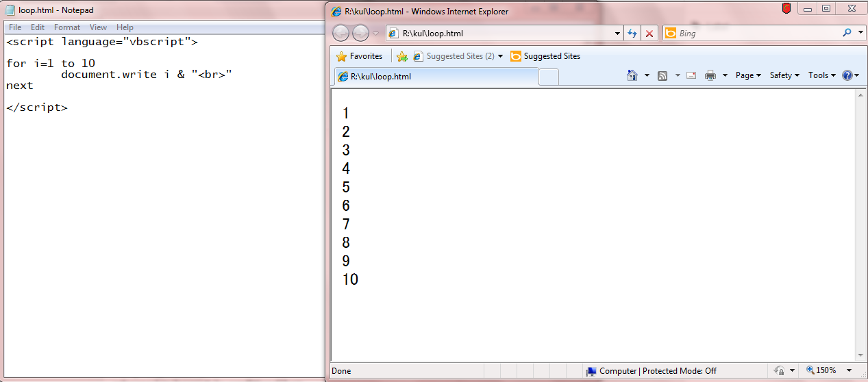Click the Back button in Internet Explorer

(340, 33)
